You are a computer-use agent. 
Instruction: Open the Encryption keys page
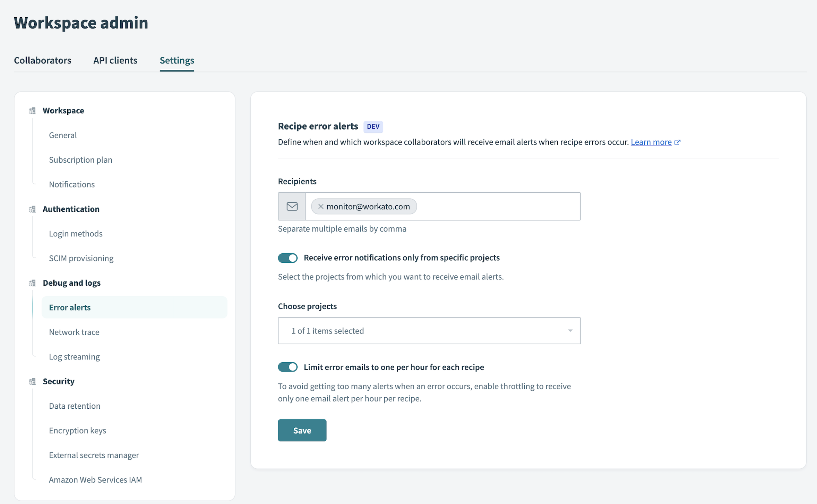77,430
